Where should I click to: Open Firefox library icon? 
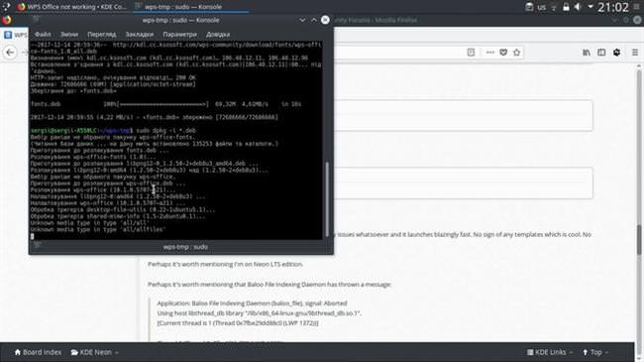click(587, 53)
